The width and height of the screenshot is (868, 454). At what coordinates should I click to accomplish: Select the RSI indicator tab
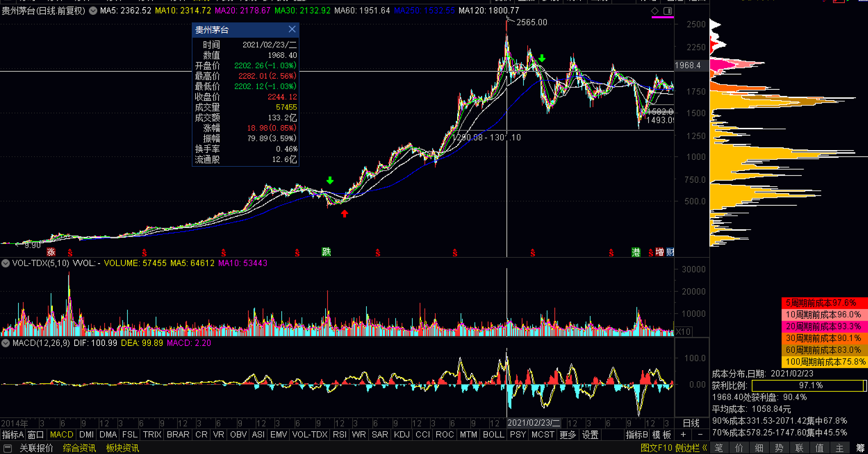(340, 435)
